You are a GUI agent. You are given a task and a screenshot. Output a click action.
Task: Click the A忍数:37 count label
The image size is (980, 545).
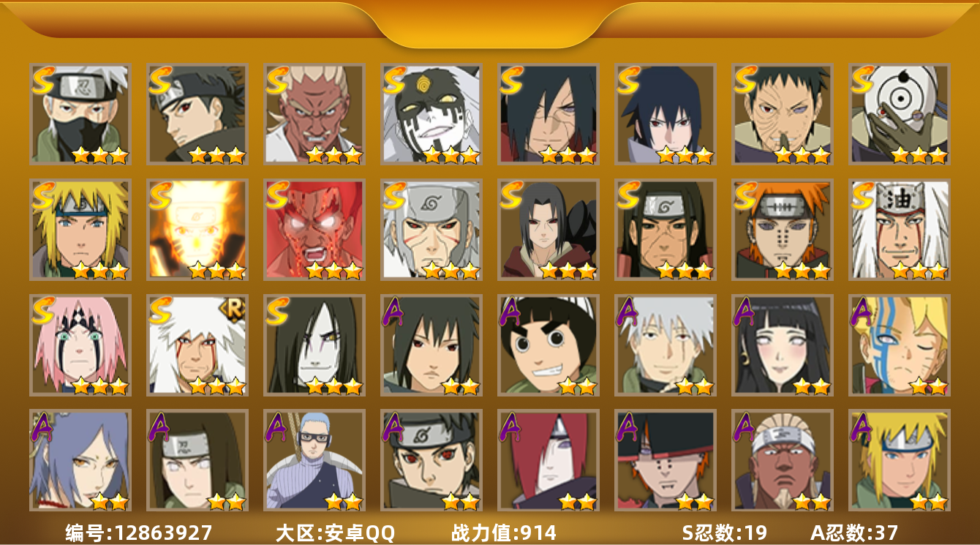(854, 533)
